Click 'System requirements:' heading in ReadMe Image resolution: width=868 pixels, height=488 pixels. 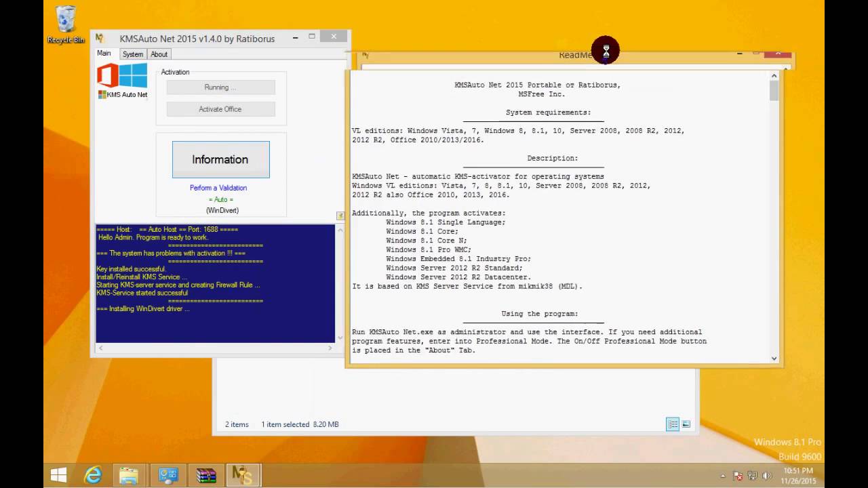[x=548, y=113]
